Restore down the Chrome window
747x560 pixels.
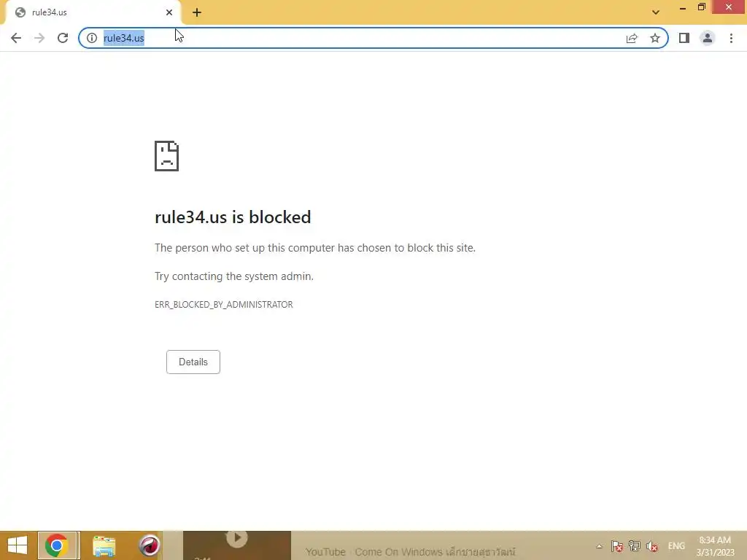(701, 7)
